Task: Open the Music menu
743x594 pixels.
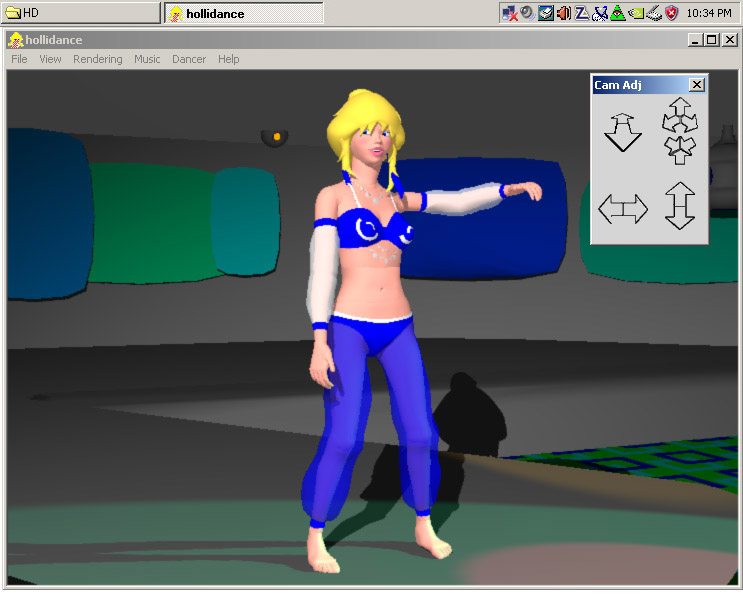Action: [147, 59]
